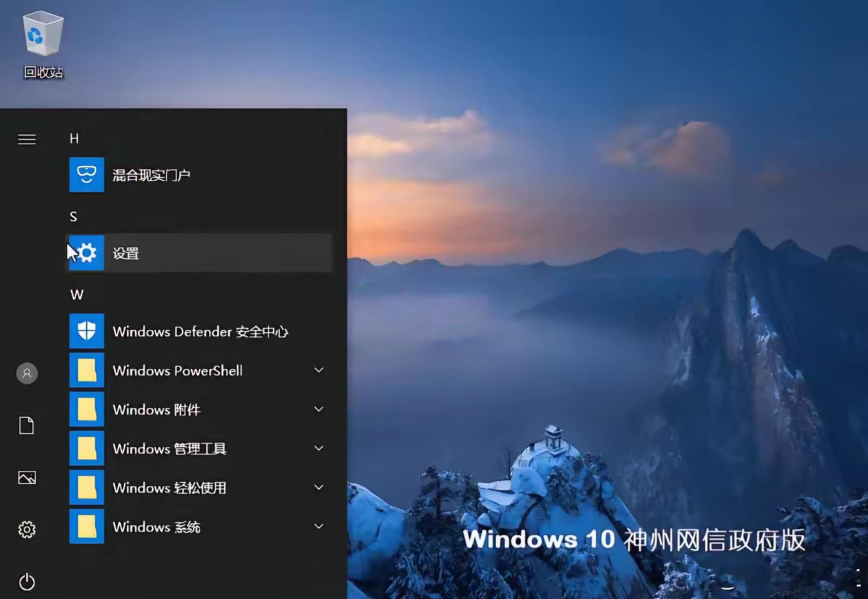Jump via the S letter header
Screen dimensions: 868x599
(74, 216)
